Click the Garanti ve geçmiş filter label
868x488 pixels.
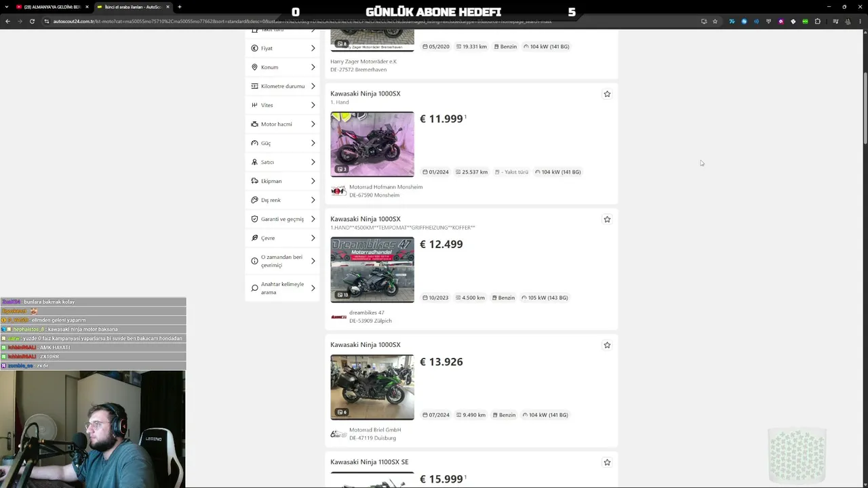tap(282, 219)
